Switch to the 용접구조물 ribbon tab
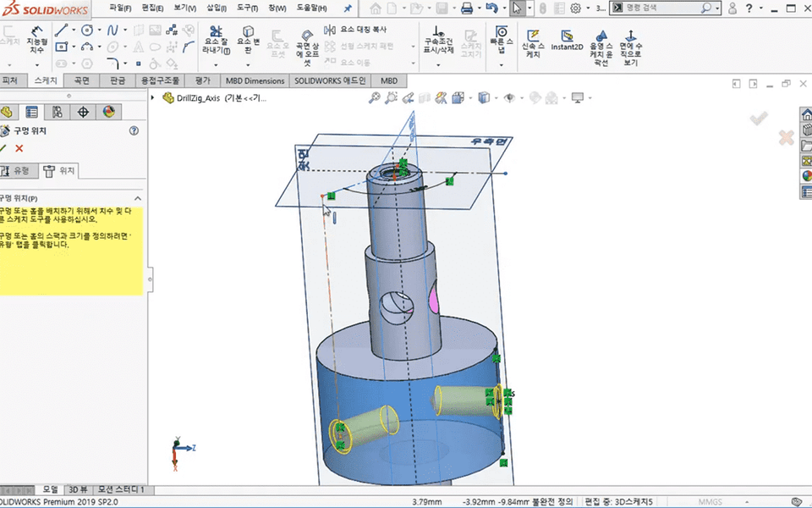This screenshot has width=812, height=508. [160, 80]
